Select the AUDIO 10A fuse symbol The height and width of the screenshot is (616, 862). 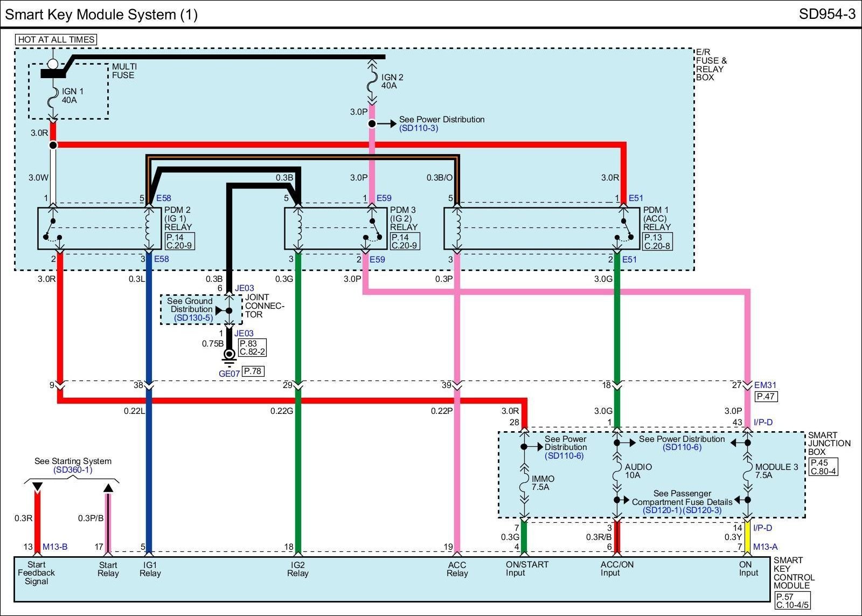point(617,472)
